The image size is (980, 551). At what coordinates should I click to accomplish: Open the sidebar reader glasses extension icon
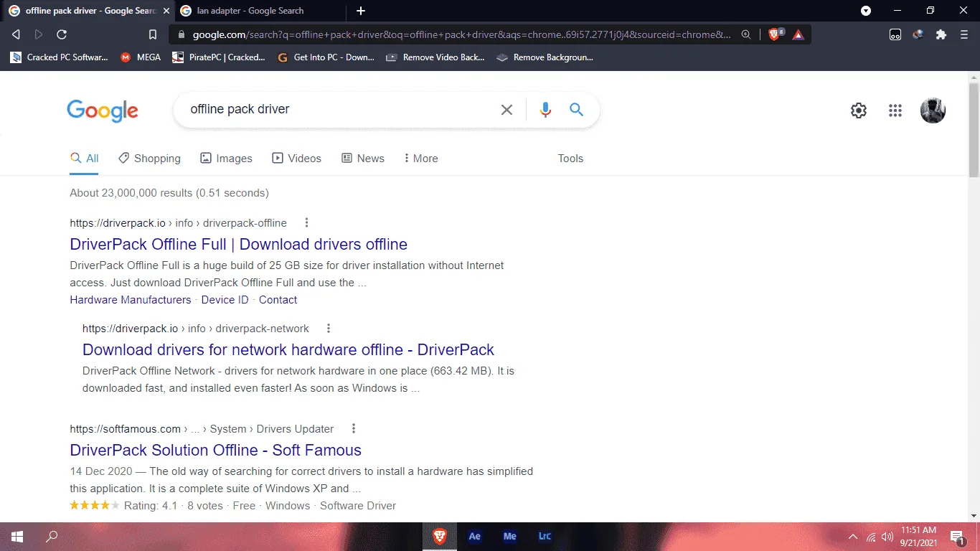point(895,34)
